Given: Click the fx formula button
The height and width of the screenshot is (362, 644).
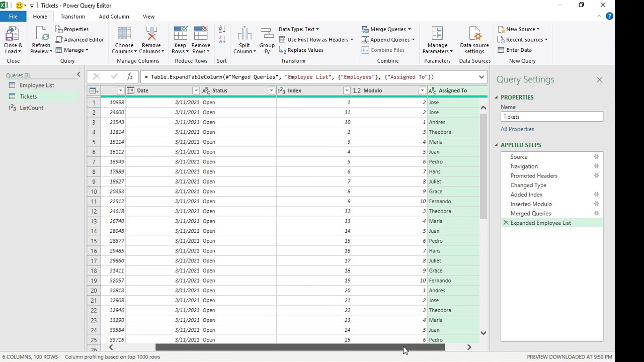Looking at the screenshot, I should tap(130, 77).
